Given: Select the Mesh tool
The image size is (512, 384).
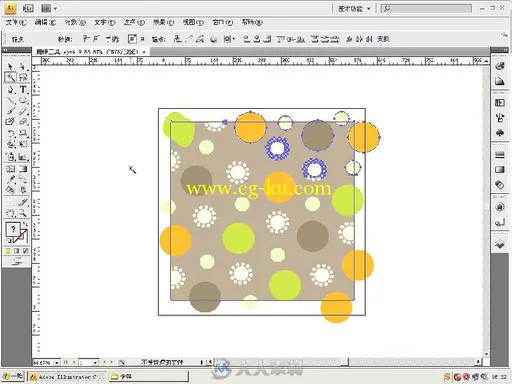Looking at the screenshot, I should tap(10, 169).
